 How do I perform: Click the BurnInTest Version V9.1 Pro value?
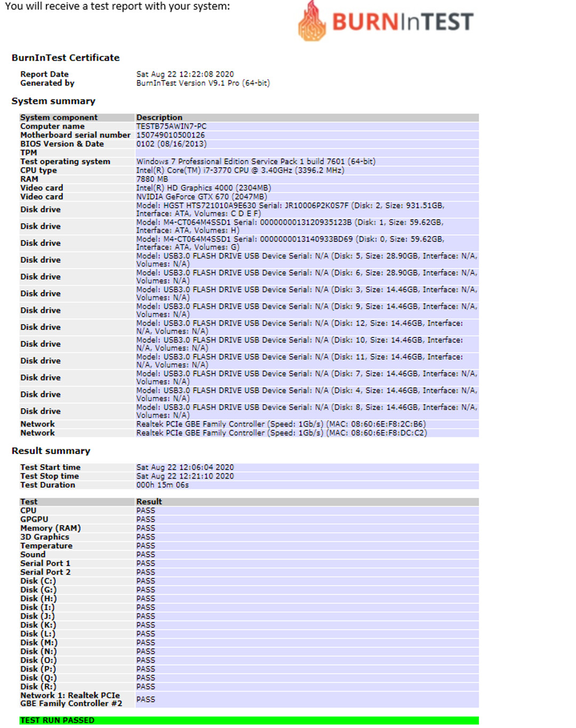[203, 83]
